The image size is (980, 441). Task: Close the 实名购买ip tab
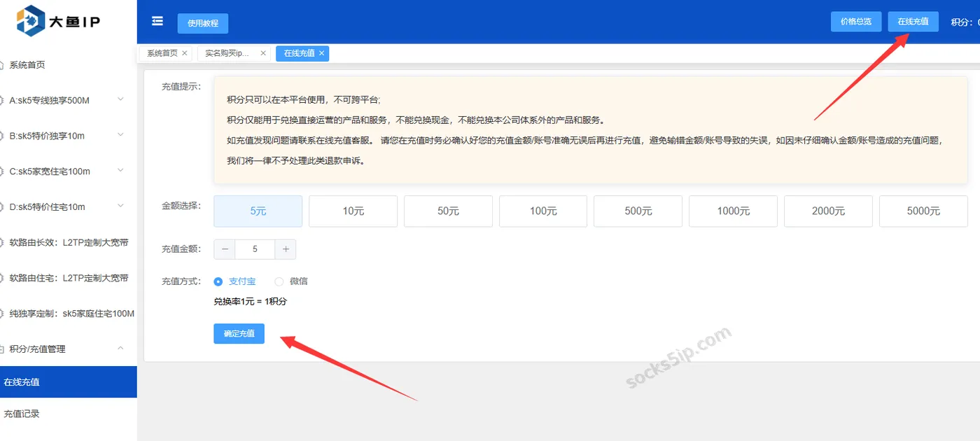(x=263, y=53)
